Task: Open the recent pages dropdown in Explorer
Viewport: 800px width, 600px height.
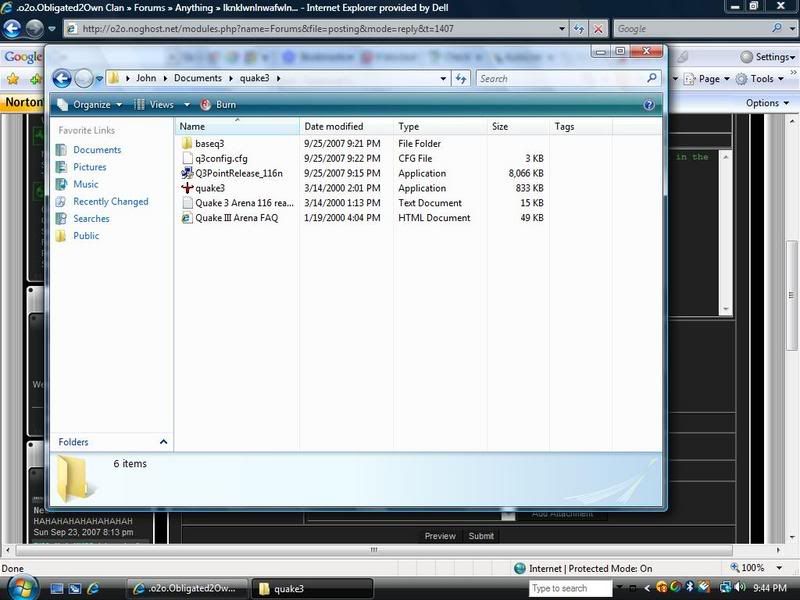Action: (99, 79)
